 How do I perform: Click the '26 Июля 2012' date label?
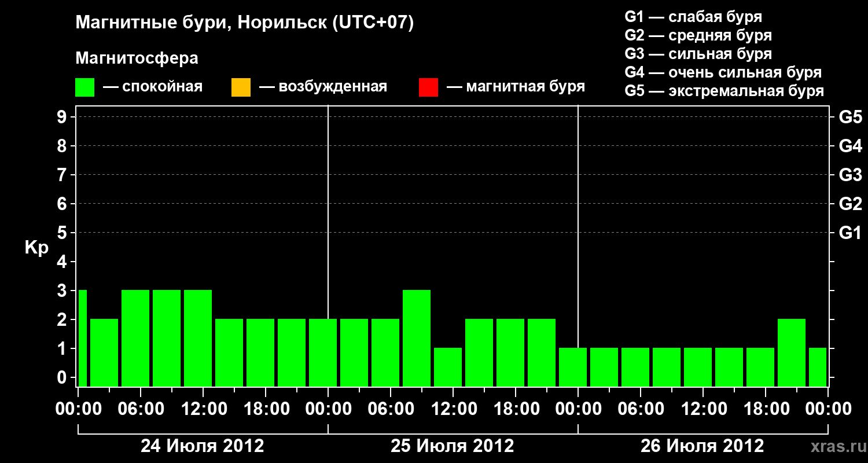point(703,446)
